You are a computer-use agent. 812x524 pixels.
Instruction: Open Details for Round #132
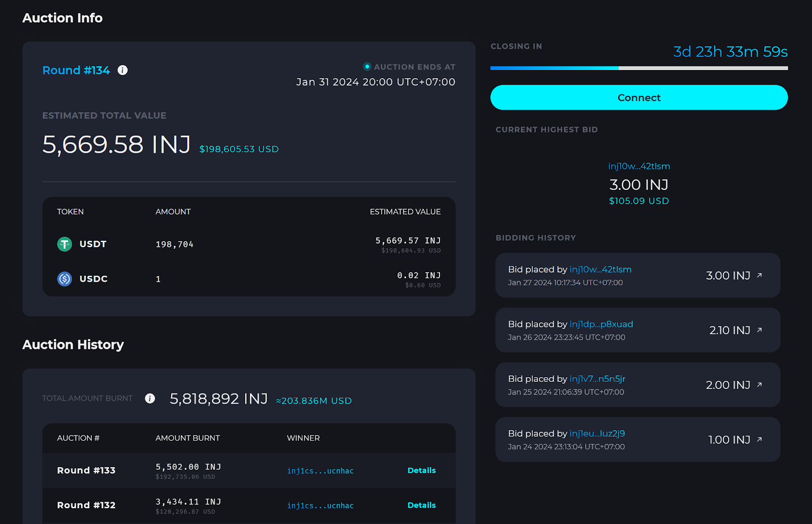click(422, 505)
